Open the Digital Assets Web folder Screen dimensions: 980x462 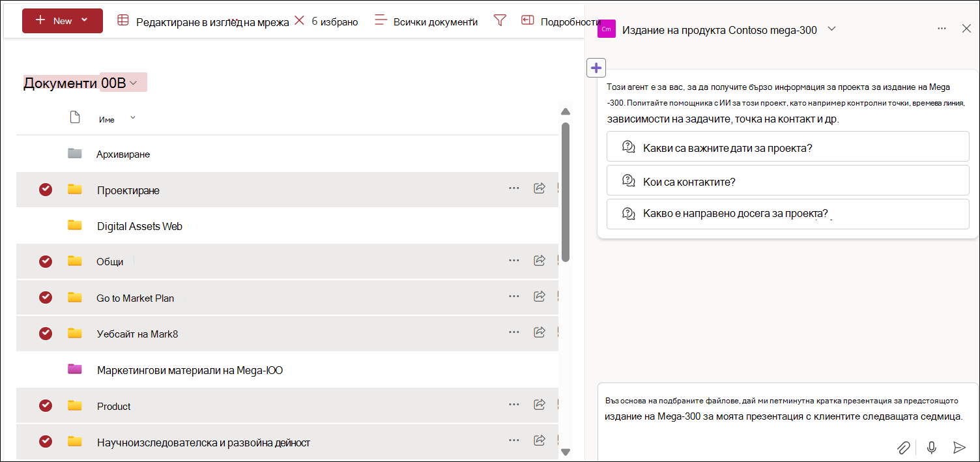pos(139,226)
